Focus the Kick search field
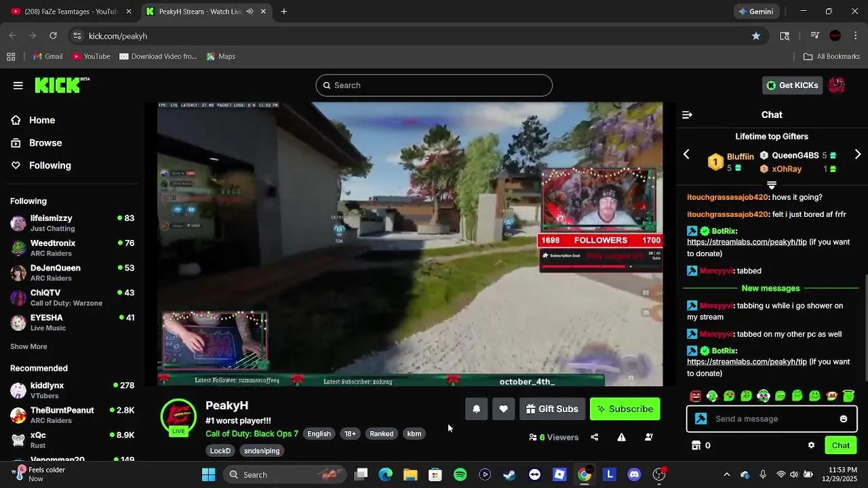The width and height of the screenshot is (868, 488). pyautogui.click(x=434, y=85)
